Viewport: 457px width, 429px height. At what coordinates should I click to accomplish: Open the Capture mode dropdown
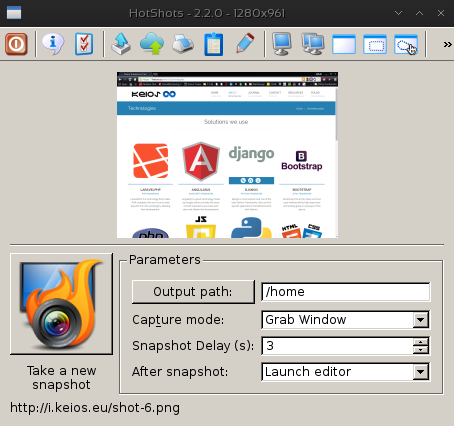pos(346,320)
